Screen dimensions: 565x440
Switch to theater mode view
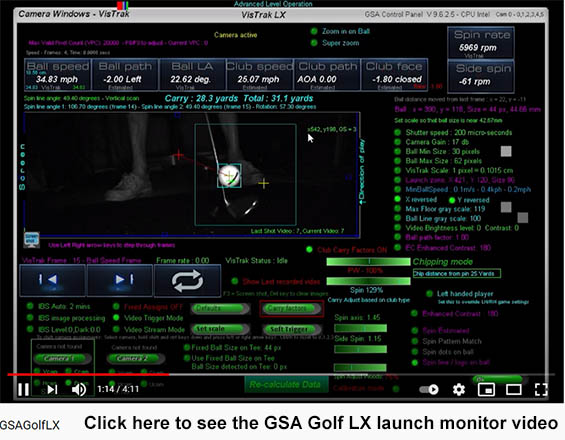click(513, 390)
